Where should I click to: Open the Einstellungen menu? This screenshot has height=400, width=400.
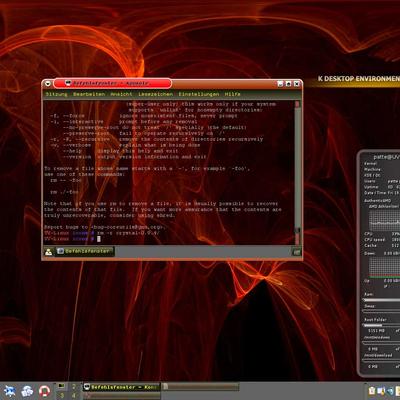coord(199,94)
